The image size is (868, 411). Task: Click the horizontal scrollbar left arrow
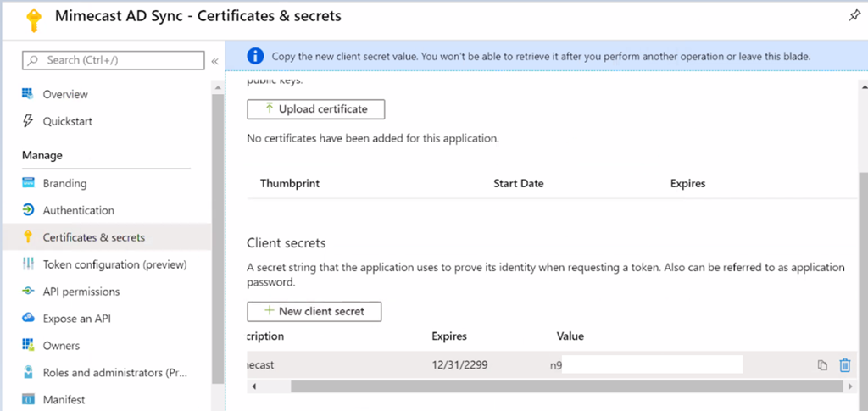pyautogui.click(x=254, y=386)
